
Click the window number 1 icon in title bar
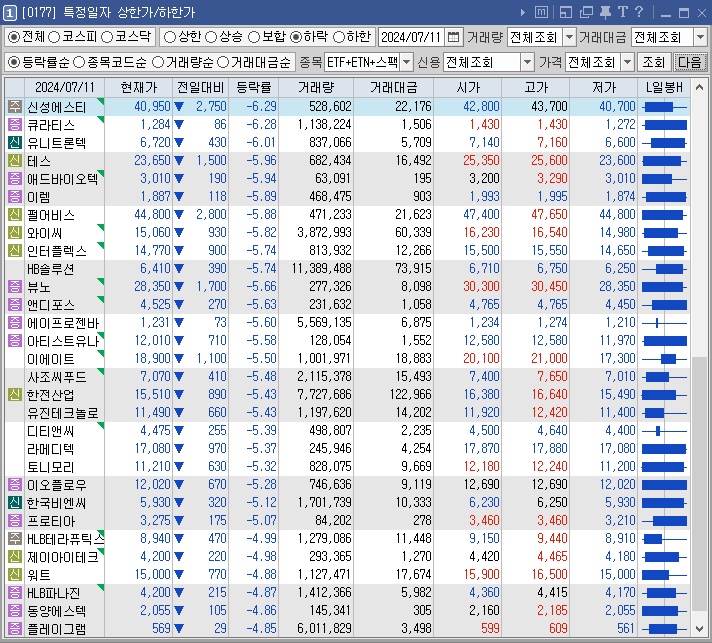(x=10, y=13)
